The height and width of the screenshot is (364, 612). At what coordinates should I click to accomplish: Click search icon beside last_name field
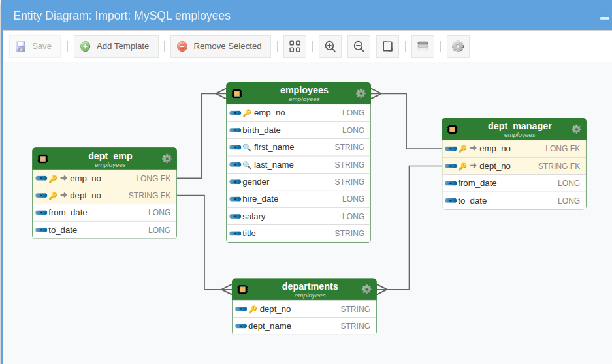[247, 165]
